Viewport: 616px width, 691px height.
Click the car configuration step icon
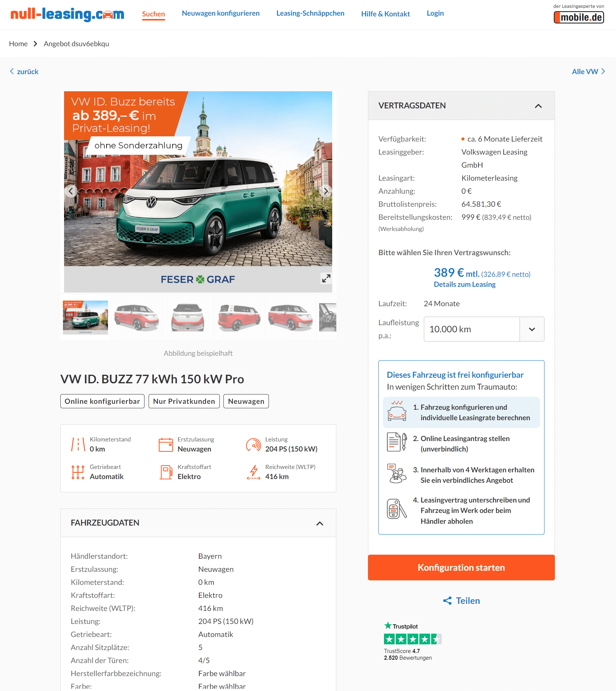pyautogui.click(x=397, y=411)
